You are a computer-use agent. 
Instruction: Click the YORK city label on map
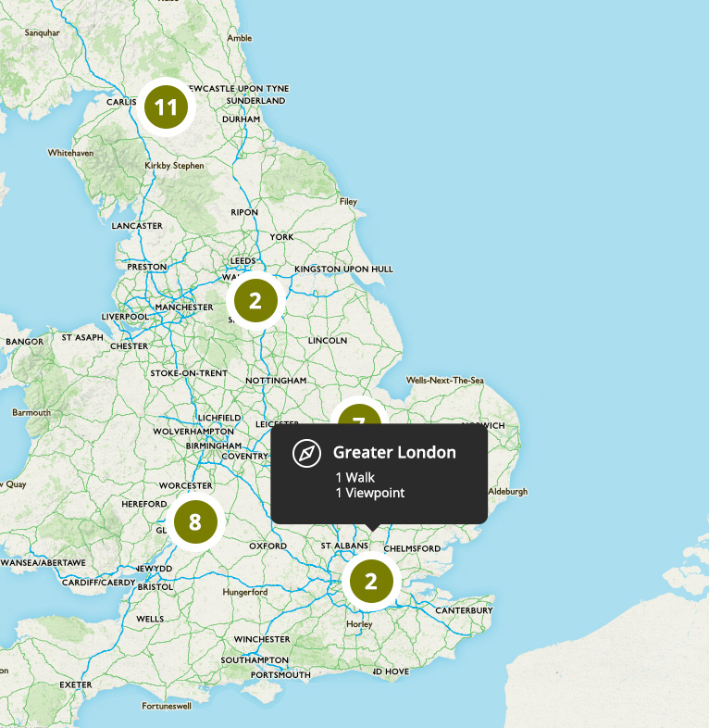click(281, 237)
